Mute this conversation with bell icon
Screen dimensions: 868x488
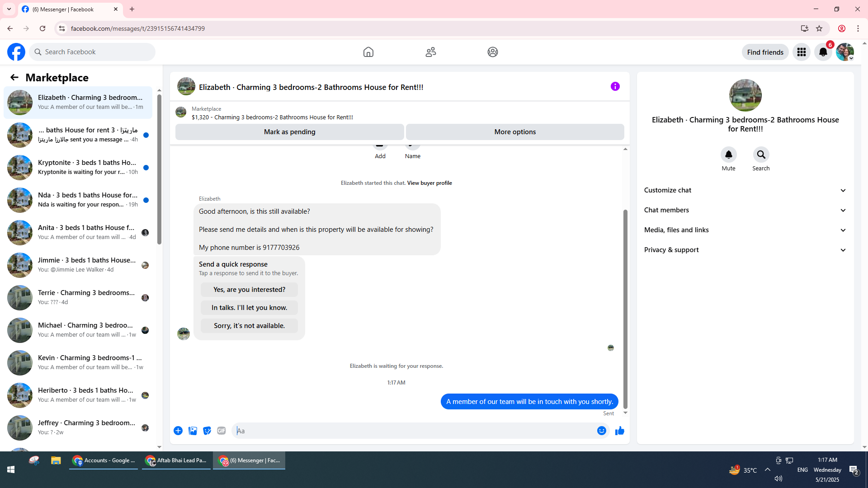728,155
